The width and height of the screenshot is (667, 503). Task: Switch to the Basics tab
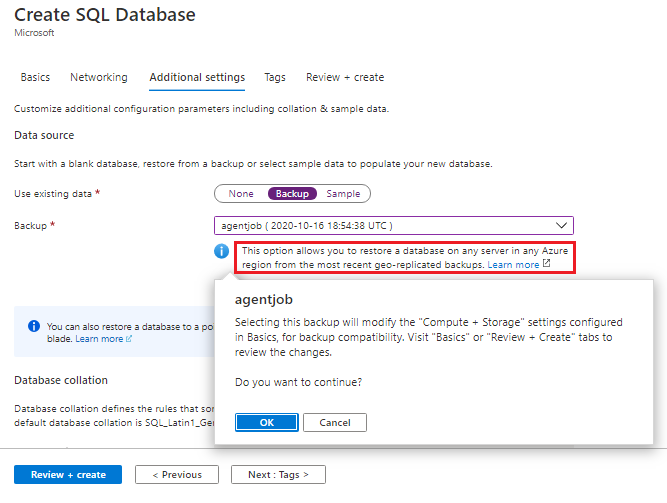pyautogui.click(x=35, y=77)
